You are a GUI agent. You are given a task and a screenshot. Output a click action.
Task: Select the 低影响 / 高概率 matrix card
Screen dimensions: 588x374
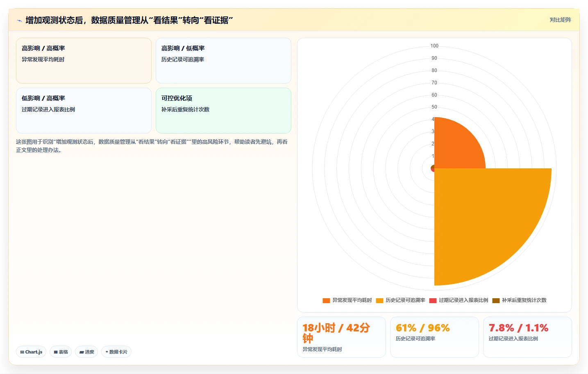click(84, 111)
